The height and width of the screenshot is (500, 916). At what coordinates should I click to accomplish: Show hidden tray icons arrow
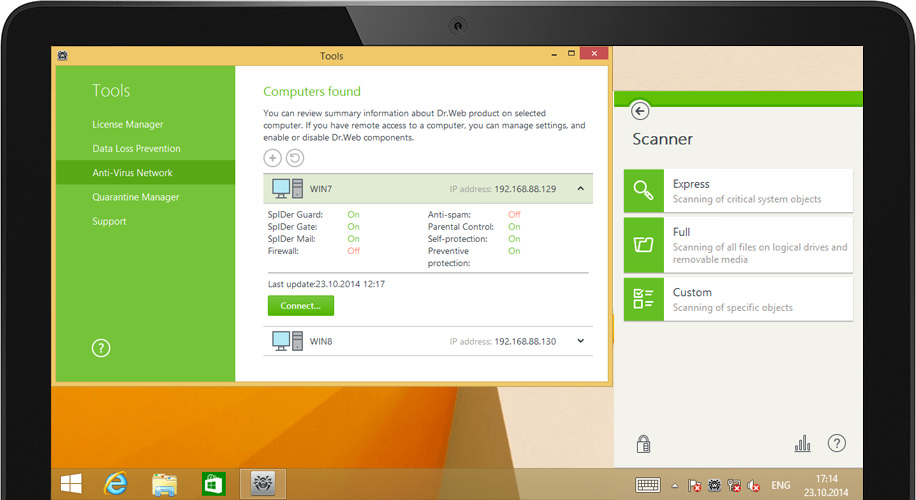tap(675, 485)
